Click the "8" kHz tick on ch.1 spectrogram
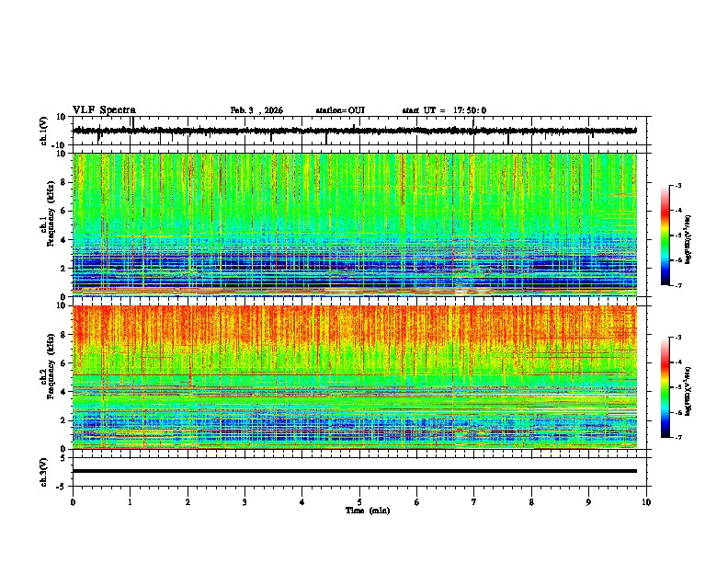 pyautogui.click(x=63, y=182)
